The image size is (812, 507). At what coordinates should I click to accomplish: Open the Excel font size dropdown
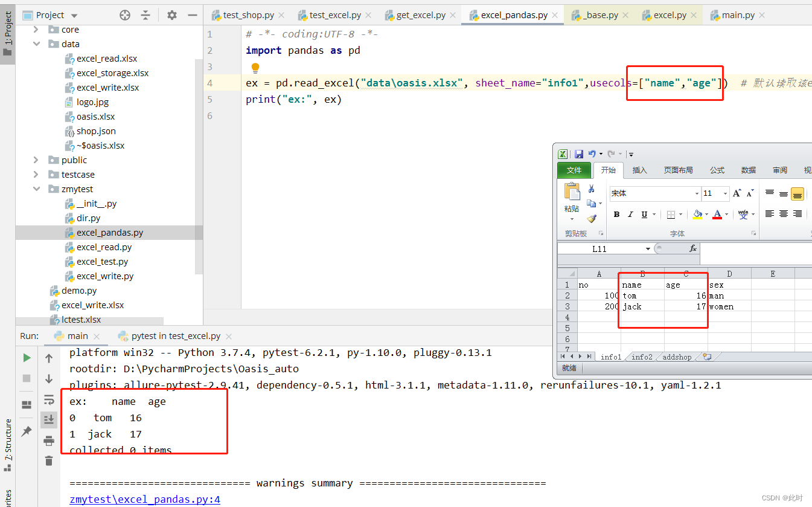click(x=724, y=193)
